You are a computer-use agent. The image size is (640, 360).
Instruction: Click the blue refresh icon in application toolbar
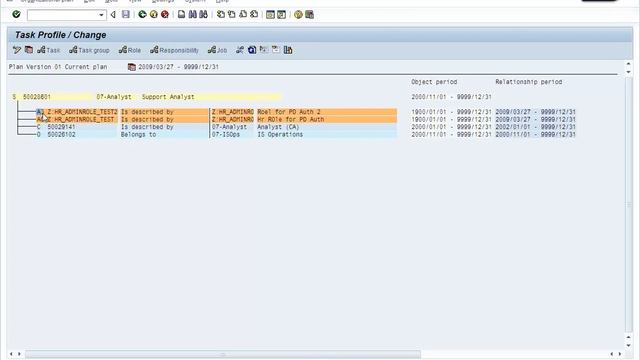point(252,50)
